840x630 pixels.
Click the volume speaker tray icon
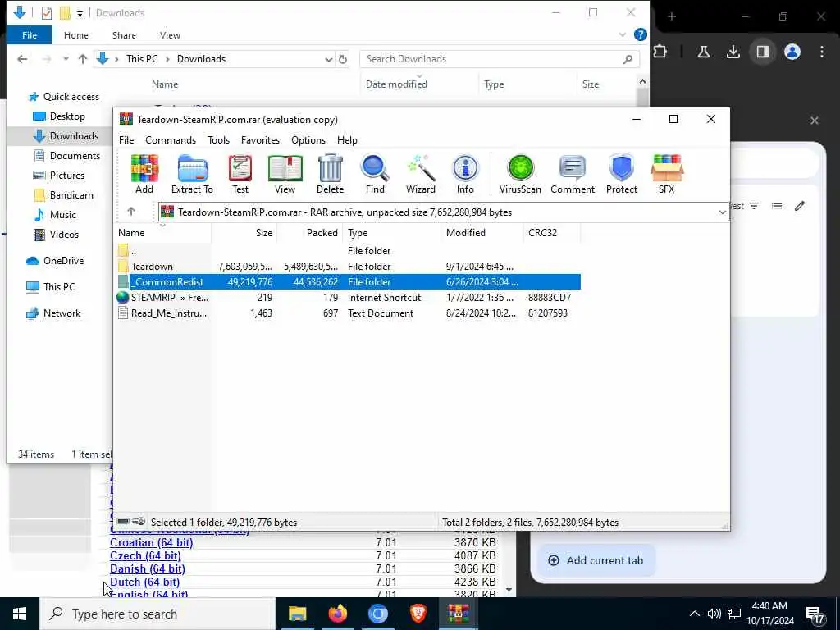pyautogui.click(x=714, y=614)
